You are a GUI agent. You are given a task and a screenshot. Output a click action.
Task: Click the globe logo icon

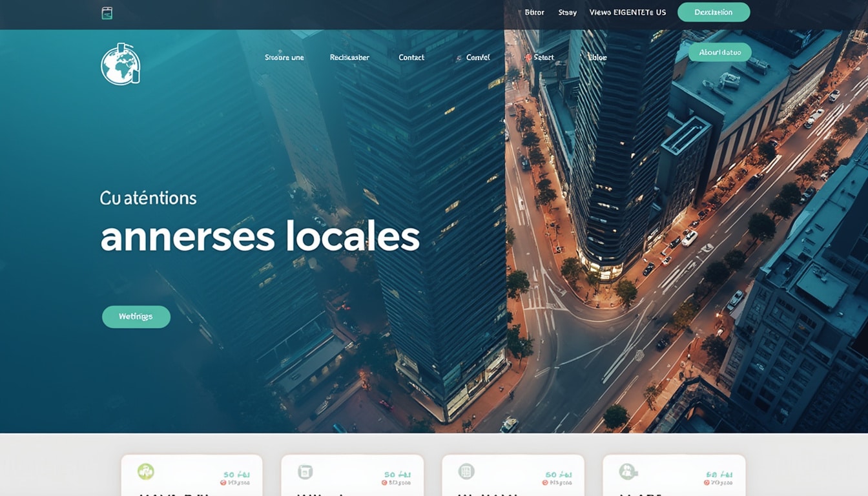(x=120, y=64)
